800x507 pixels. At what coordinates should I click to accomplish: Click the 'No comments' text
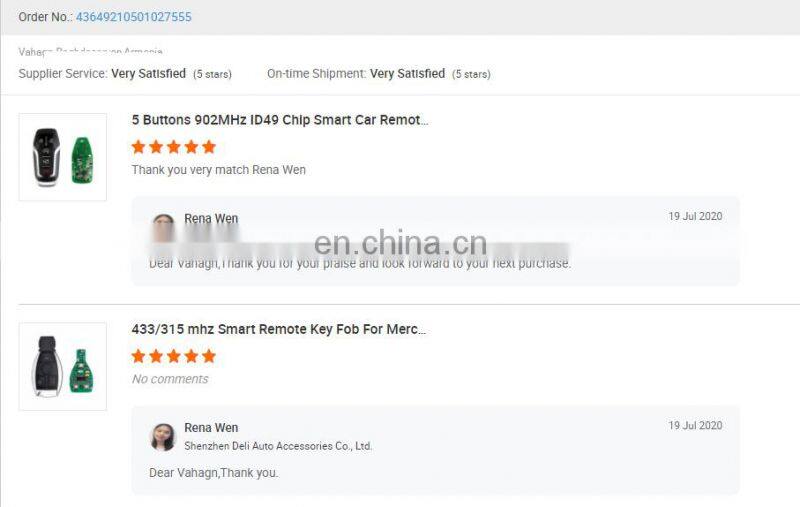[x=170, y=379]
